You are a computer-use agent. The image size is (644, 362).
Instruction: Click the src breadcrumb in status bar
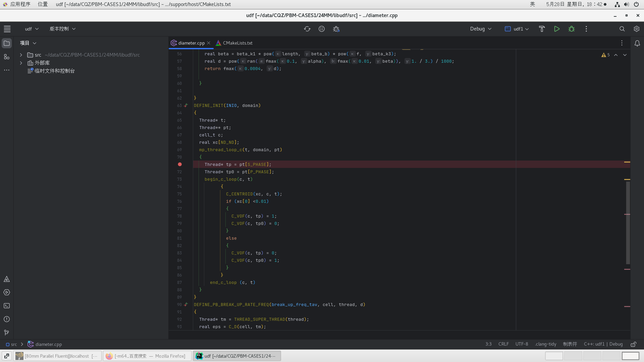pos(11,344)
